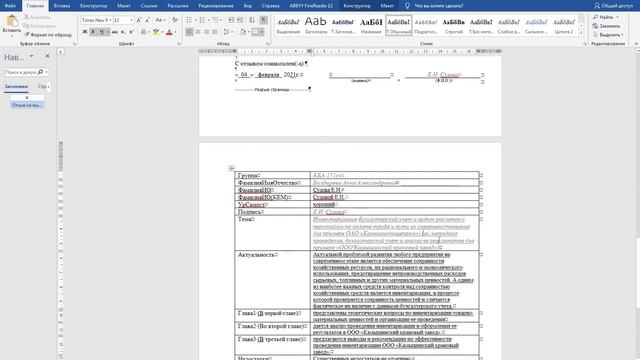The height and width of the screenshot is (360, 640).
Task: Align text to the right
Action: (x=207, y=32)
